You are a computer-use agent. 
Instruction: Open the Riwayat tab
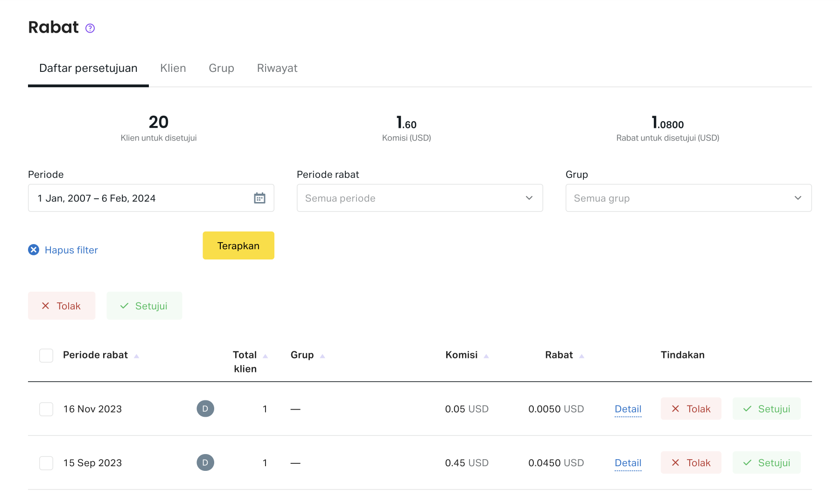(x=277, y=69)
